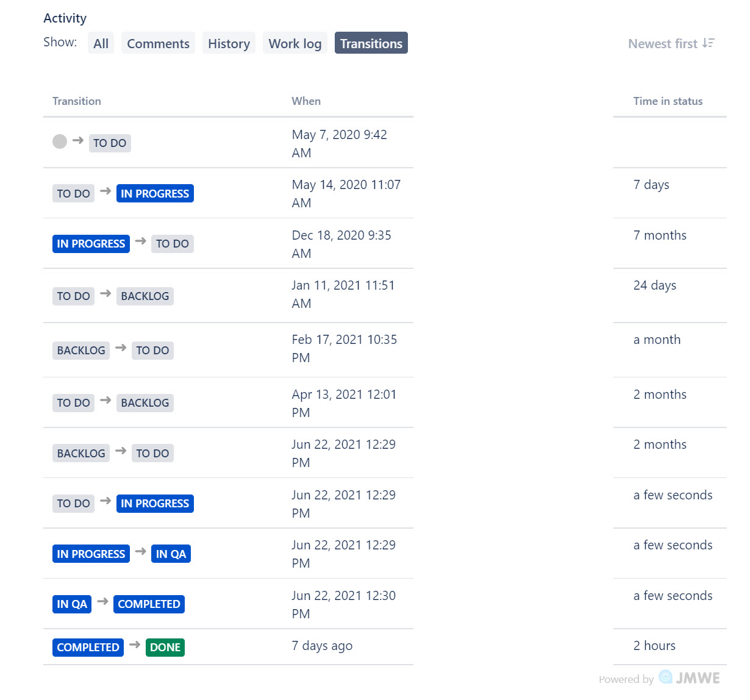Click the Activity heading
Viewport: 750px width, 700px height.
pyautogui.click(x=65, y=18)
